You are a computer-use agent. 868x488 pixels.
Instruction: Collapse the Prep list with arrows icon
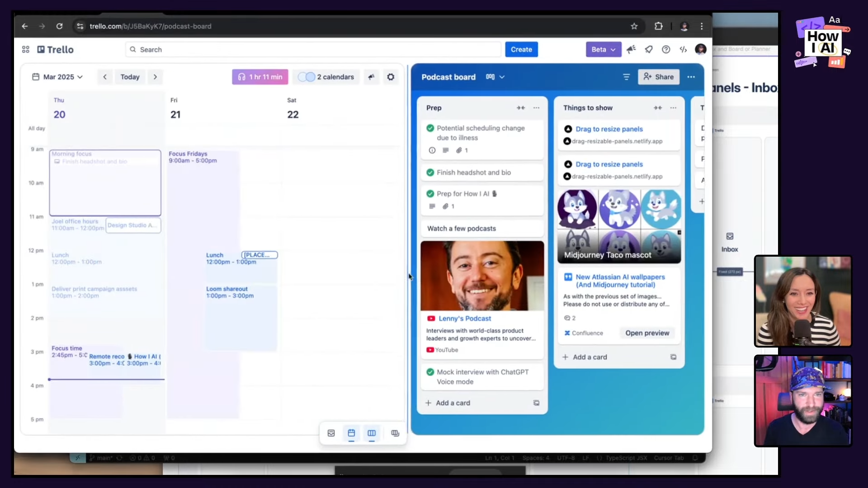(521, 108)
